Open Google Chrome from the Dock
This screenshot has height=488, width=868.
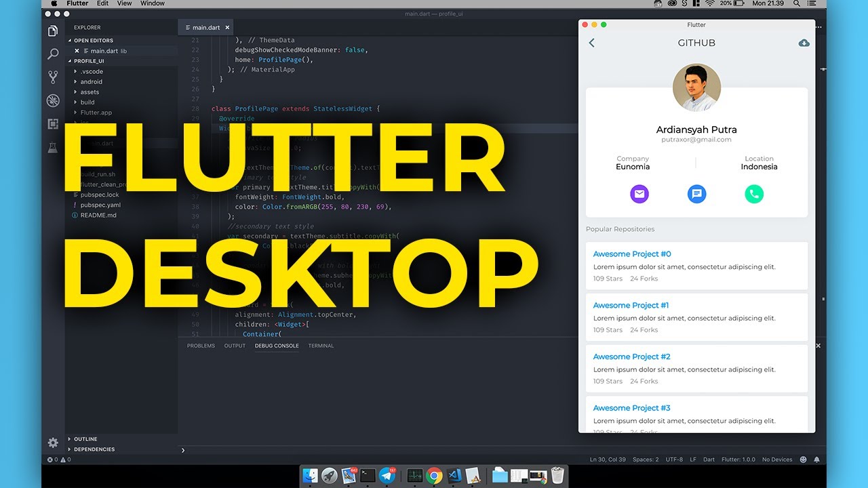pyautogui.click(x=434, y=476)
